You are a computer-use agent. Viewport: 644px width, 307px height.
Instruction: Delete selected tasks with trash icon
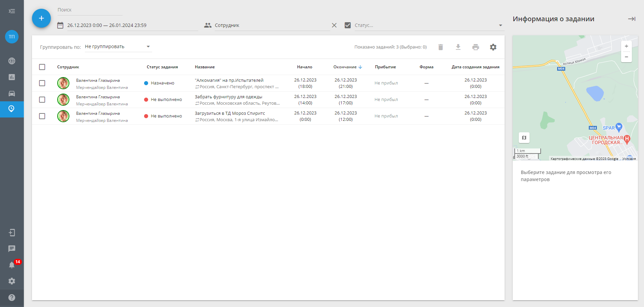pyautogui.click(x=440, y=47)
